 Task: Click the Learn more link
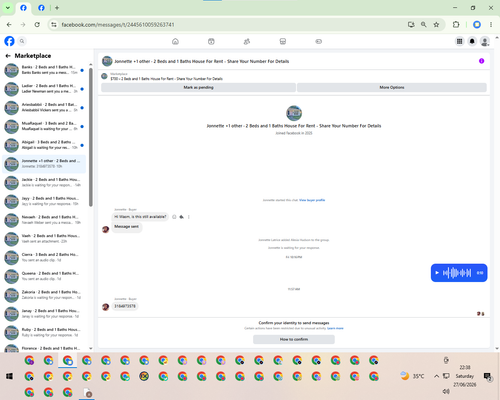(335, 328)
